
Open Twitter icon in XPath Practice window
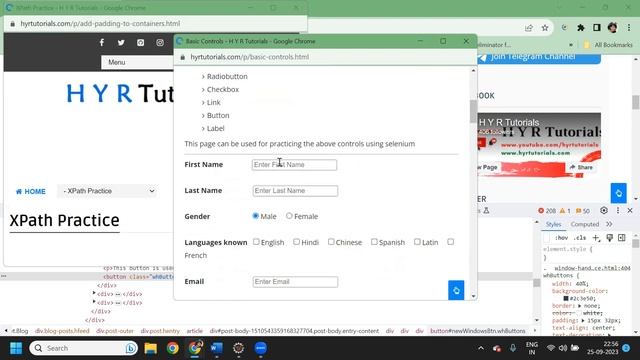tap(121, 42)
